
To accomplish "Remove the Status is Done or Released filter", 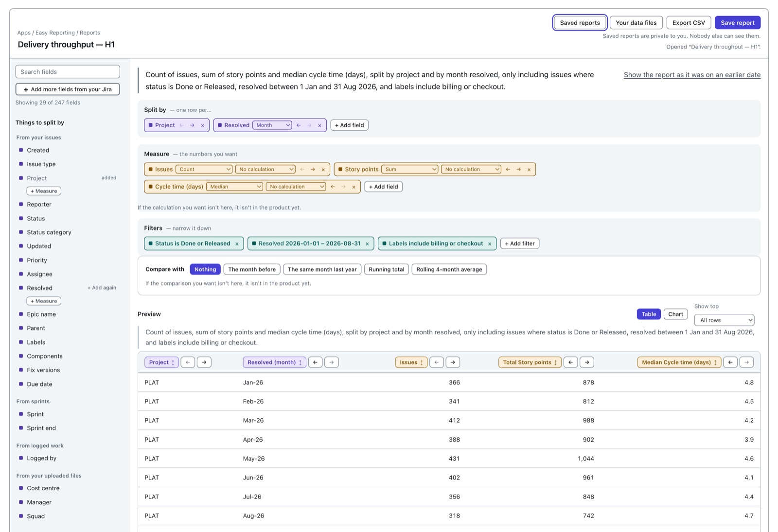I will (237, 244).
